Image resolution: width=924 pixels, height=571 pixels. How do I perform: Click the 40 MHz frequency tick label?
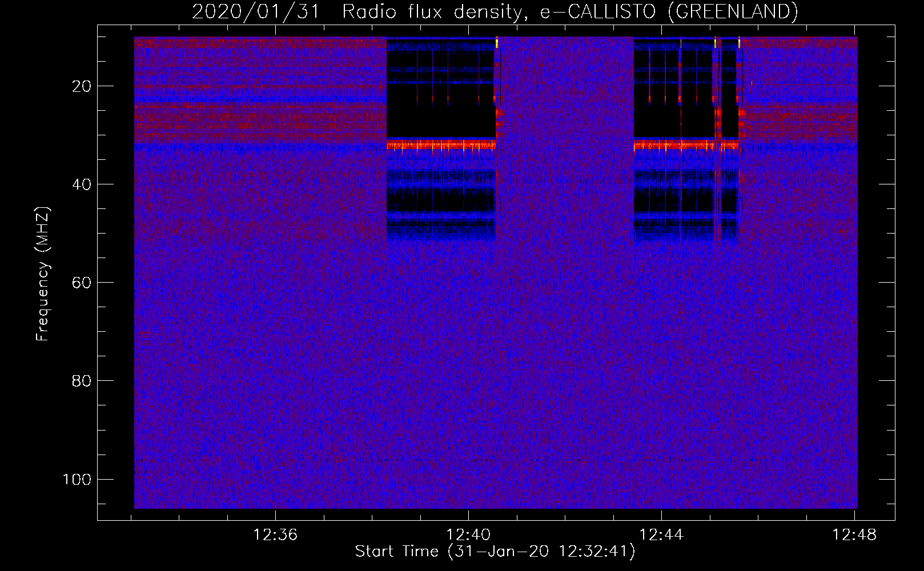(82, 184)
